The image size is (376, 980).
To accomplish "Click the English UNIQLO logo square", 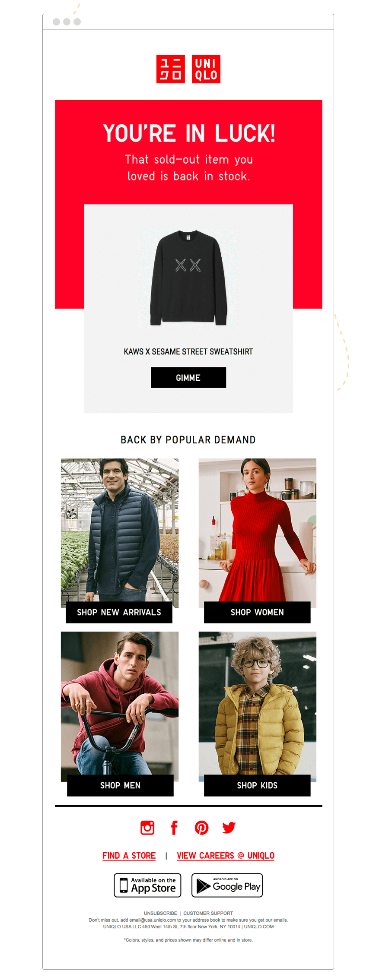I will click(206, 69).
